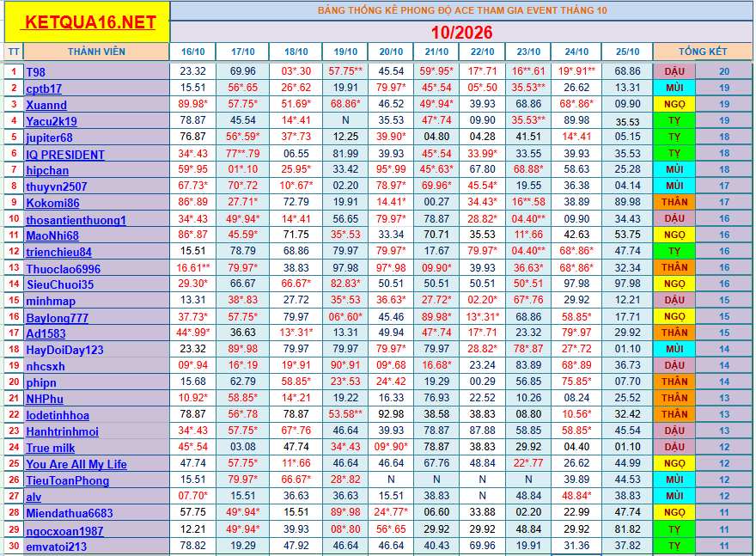Click member name Miendathua6683
The image size is (756, 556).
pos(70,513)
